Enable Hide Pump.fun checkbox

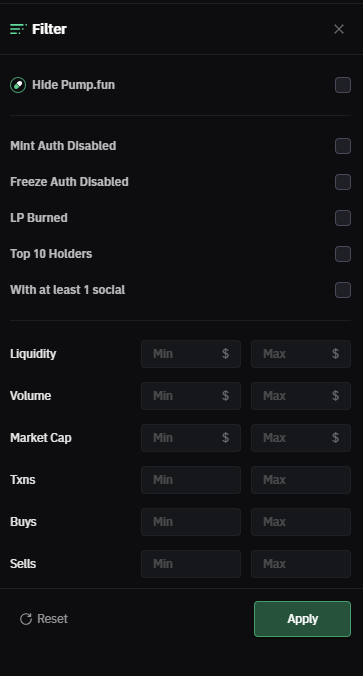(343, 85)
